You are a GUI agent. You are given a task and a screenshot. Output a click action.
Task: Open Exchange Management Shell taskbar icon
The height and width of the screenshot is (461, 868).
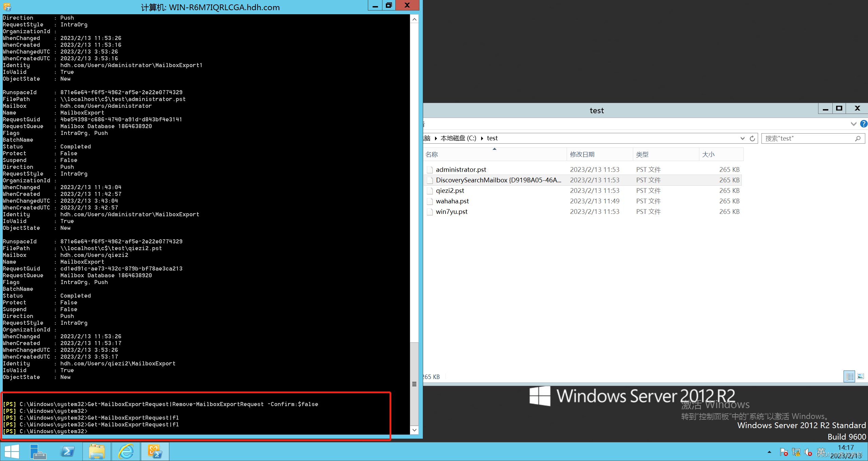[155, 452]
